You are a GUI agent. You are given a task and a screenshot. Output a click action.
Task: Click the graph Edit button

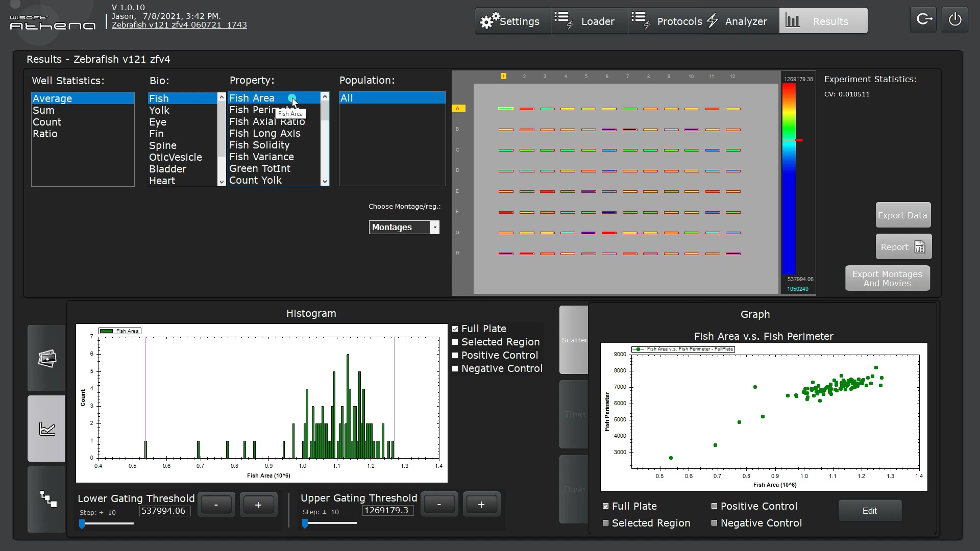(x=869, y=511)
